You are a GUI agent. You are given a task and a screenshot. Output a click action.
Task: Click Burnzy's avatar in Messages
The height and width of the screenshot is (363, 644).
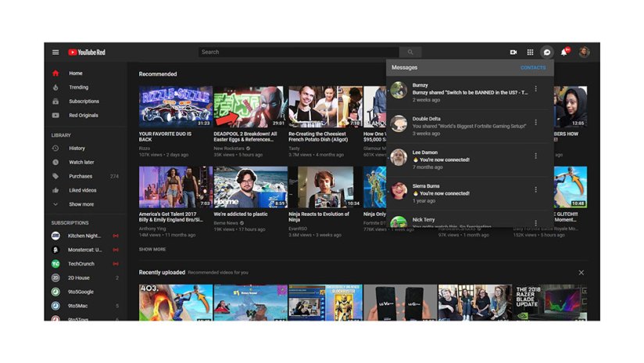[x=399, y=90]
